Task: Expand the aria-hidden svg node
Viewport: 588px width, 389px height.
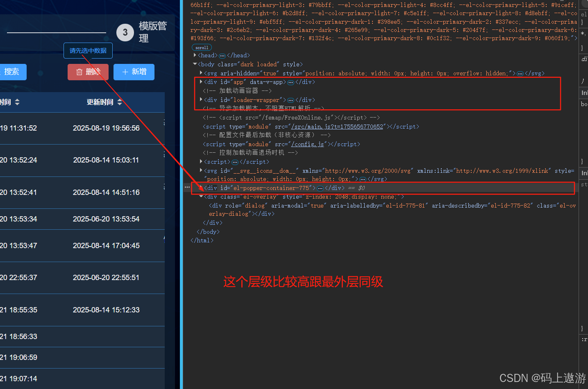Action: pyautogui.click(x=201, y=73)
